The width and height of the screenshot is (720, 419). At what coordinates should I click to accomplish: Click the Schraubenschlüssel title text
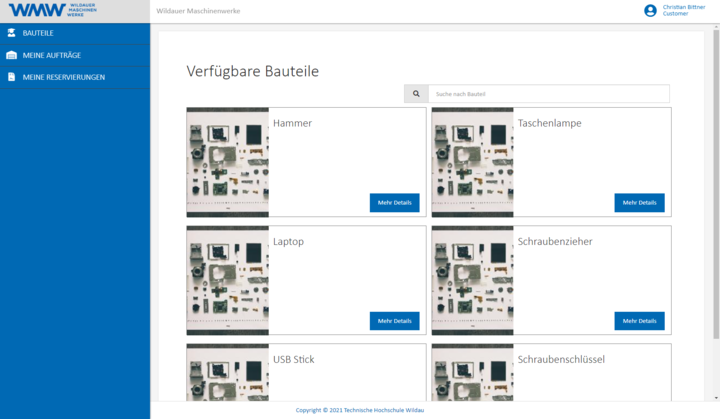click(x=561, y=359)
